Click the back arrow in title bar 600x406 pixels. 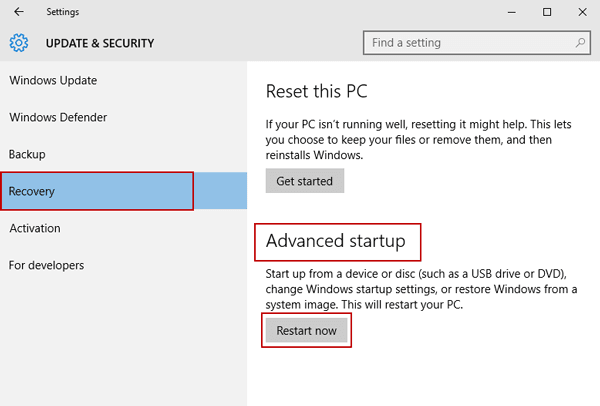click(20, 12)
